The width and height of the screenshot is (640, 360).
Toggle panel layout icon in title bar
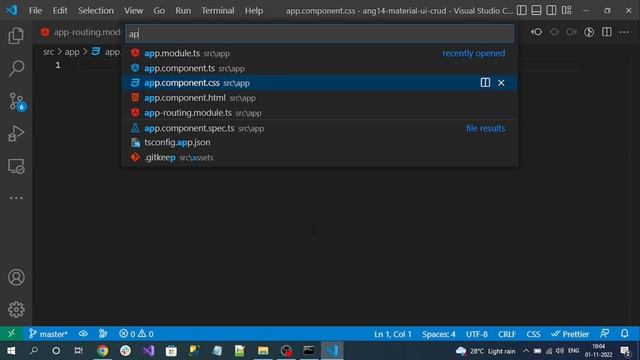536,10
